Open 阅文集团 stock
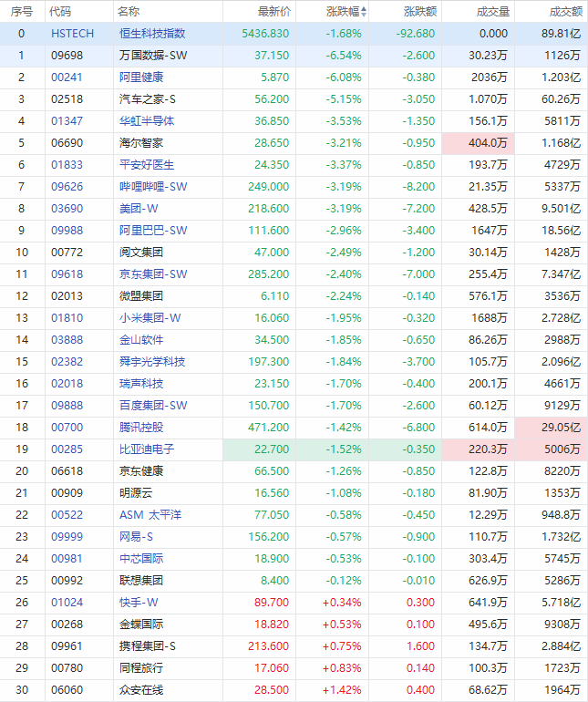Viewport: 588px width, 702px height. point(141,253)
